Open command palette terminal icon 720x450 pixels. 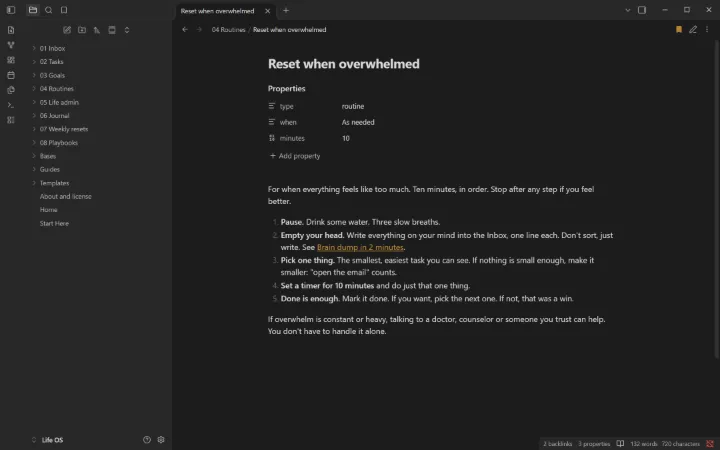[11, 105]
